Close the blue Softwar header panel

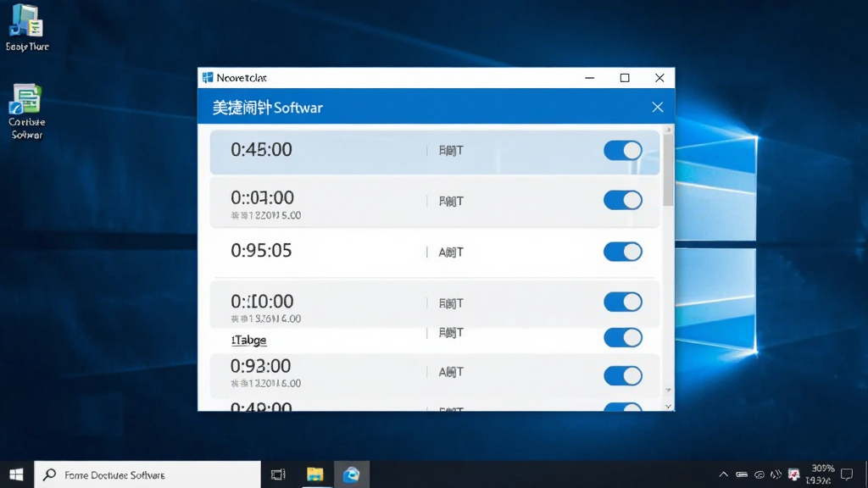(657, 107)
